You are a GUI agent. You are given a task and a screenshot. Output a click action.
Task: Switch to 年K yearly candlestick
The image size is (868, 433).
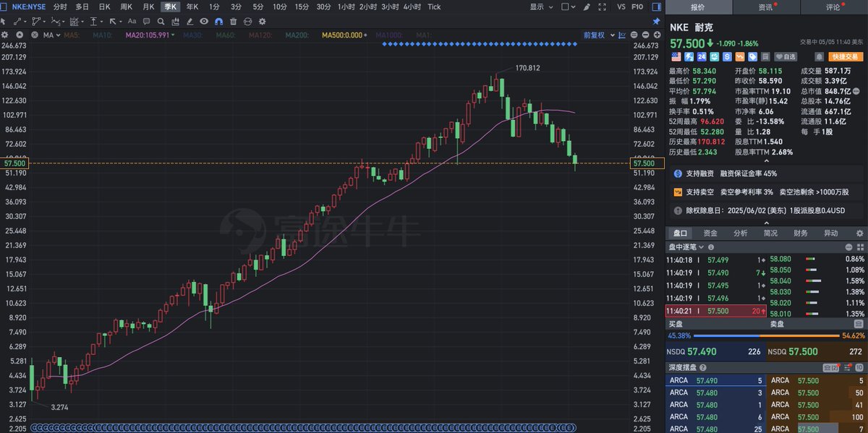[192, 7]
